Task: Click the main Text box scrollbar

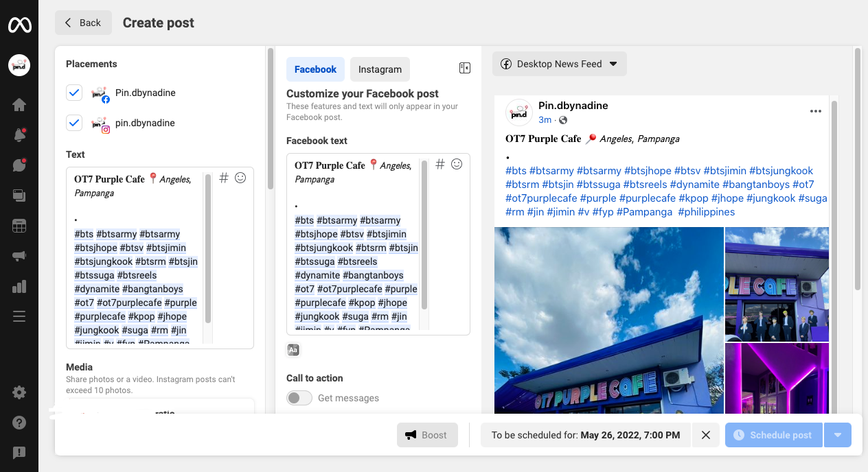Action: click(x=208, y=247)
